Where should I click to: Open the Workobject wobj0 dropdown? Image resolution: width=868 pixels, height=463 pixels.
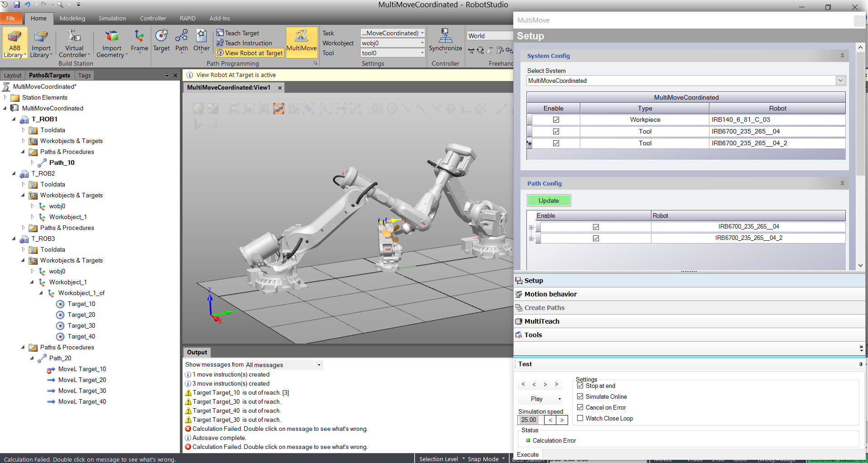pyautogui.click(x=422, y=43)
